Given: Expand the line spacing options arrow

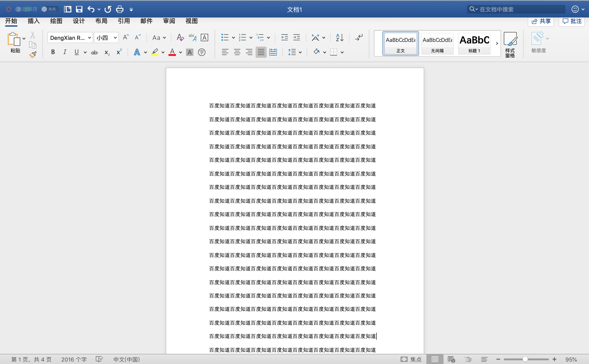Looking at the screenshot, I should point(300,52).
